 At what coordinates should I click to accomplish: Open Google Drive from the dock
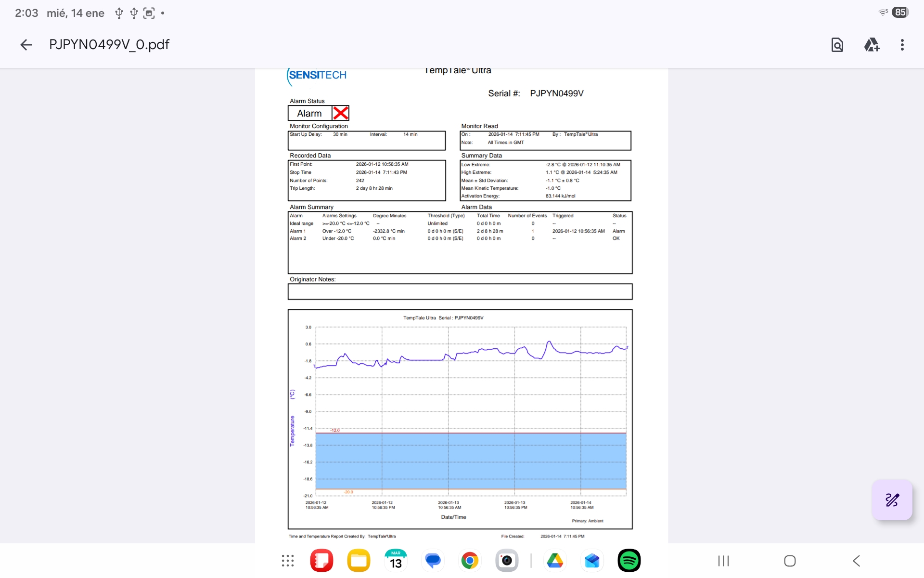tap(555, 561)
